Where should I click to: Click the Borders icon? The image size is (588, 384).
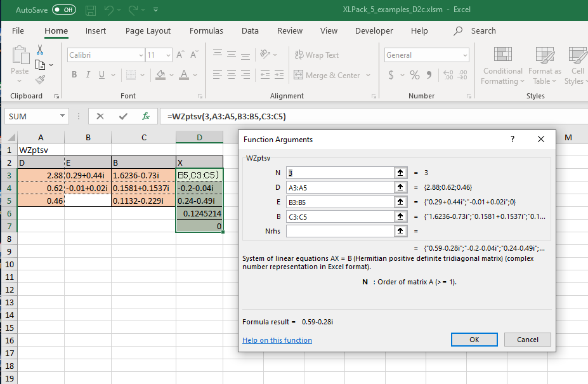[x=131, y=75]
